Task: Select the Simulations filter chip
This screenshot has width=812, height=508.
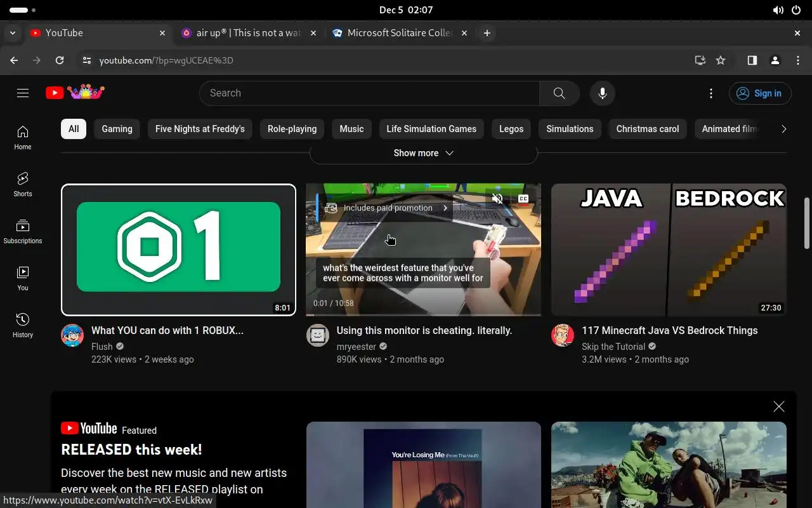Action: [570, 129]
